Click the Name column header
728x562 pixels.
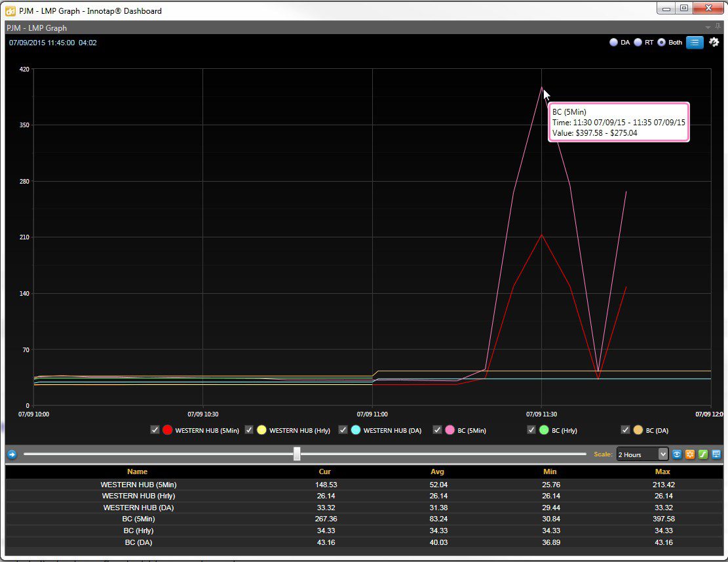pos(138,472)
